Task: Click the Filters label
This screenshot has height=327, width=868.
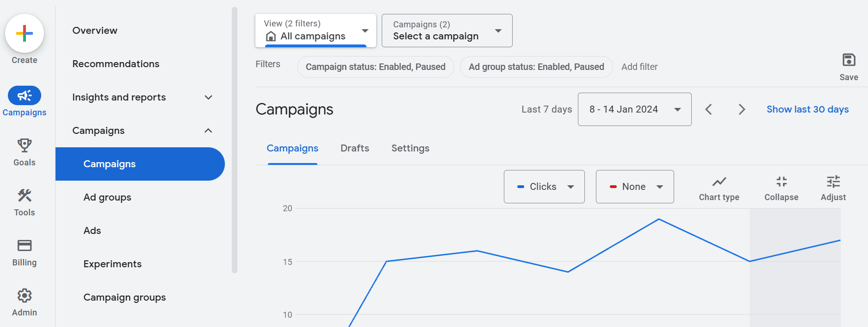Action: tap(268, 64)
